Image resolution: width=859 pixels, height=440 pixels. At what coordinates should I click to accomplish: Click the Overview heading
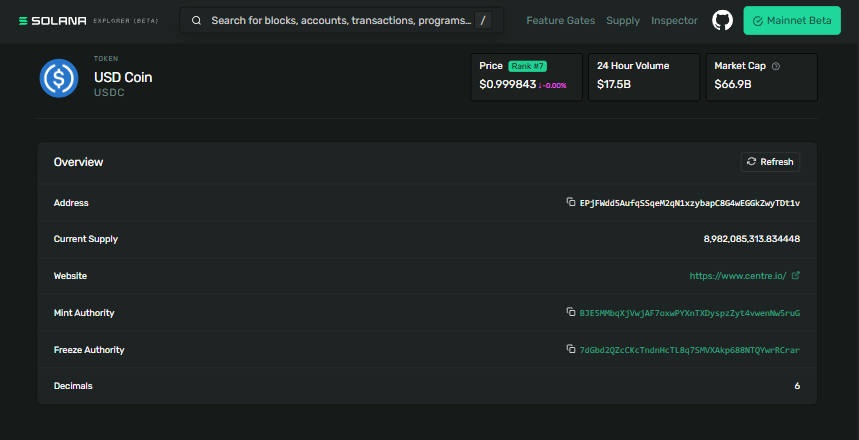78,162
